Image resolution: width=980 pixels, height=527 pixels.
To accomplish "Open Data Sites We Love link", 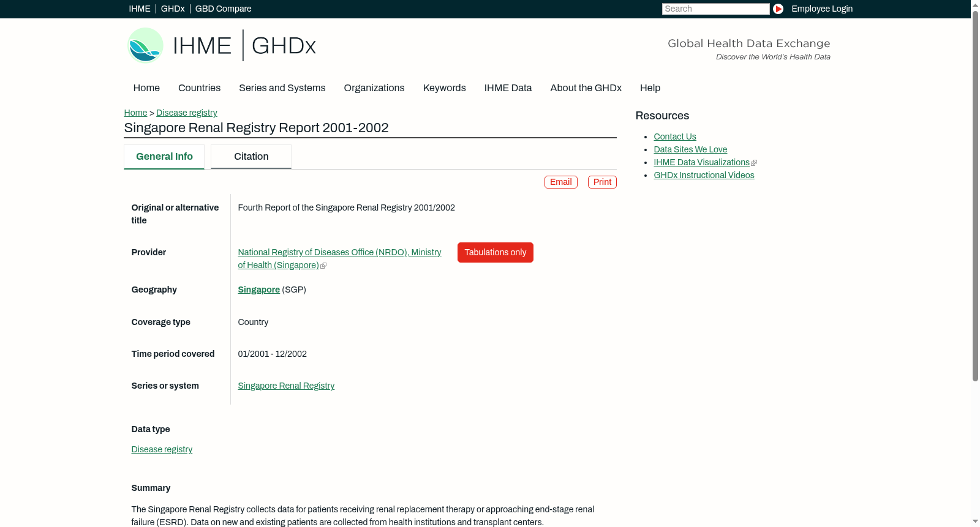I will pos(690,149).
